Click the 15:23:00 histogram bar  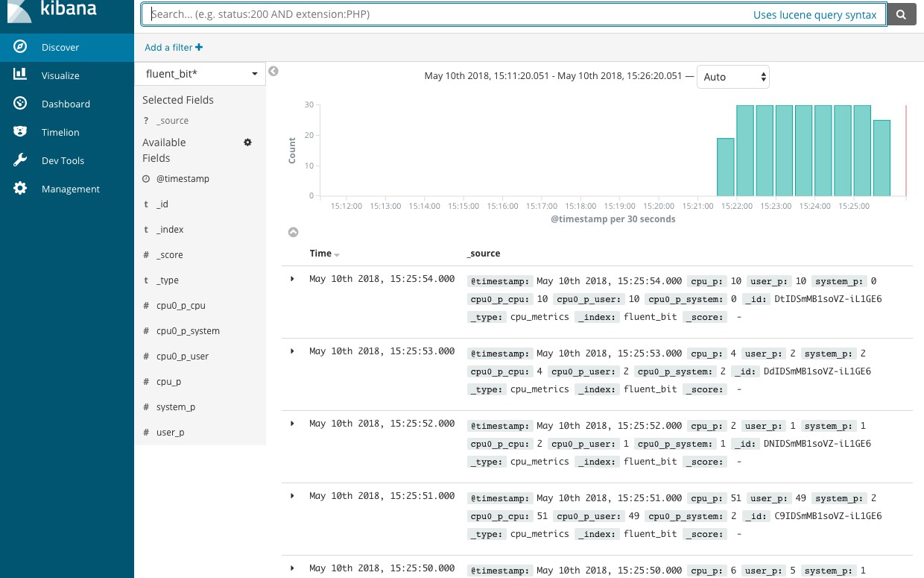click(x=785, y=151)
